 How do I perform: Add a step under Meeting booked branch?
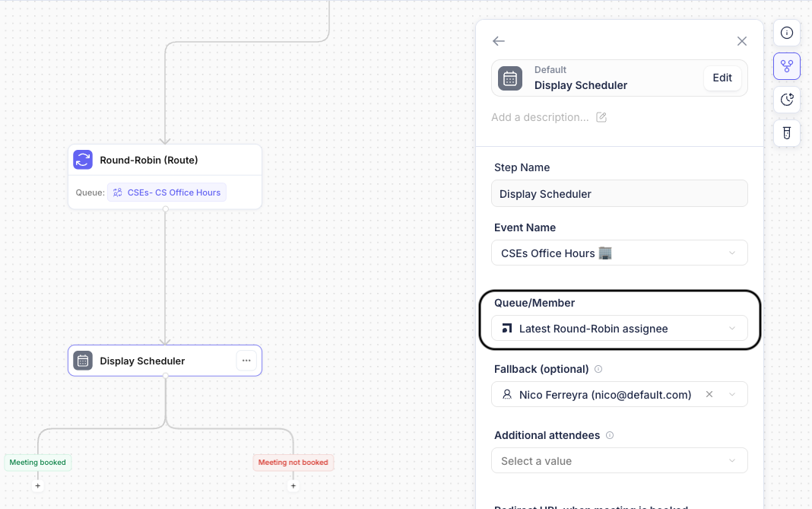(x=38, y=485)
